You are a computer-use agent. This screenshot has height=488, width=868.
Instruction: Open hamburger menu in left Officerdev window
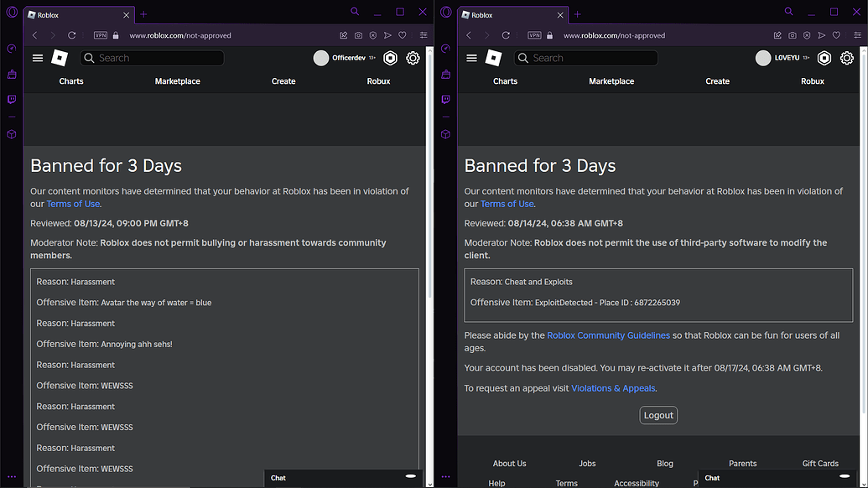(x=38, y=58)
